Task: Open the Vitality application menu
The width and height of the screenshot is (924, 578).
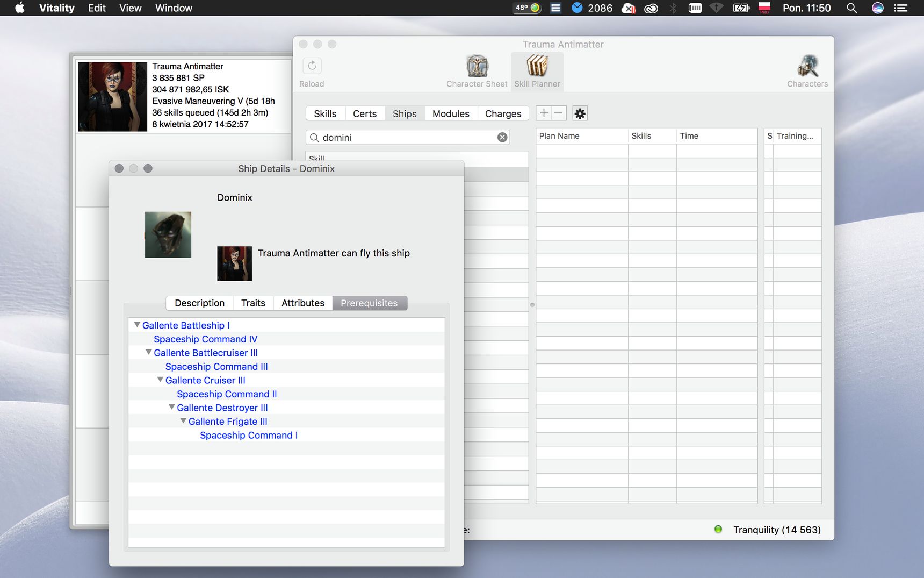Action: [x=57, y=8]
